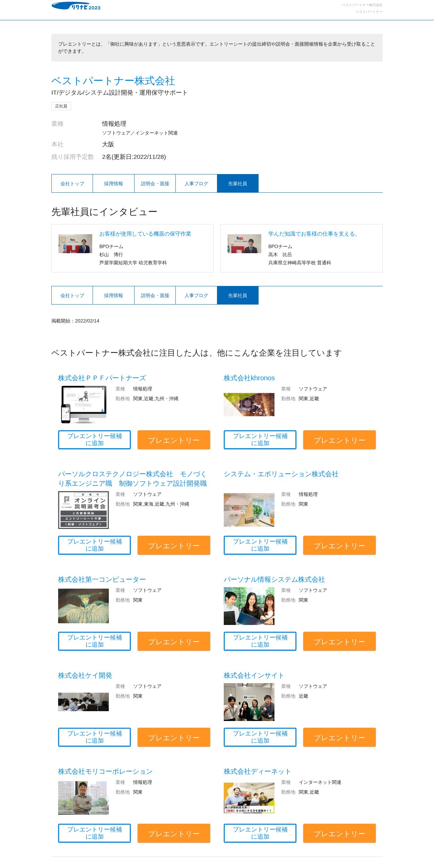Click プレエントリー for 株式会社khronos
The height and width of the screenshot is (868, 434).
tap(339, 440)
